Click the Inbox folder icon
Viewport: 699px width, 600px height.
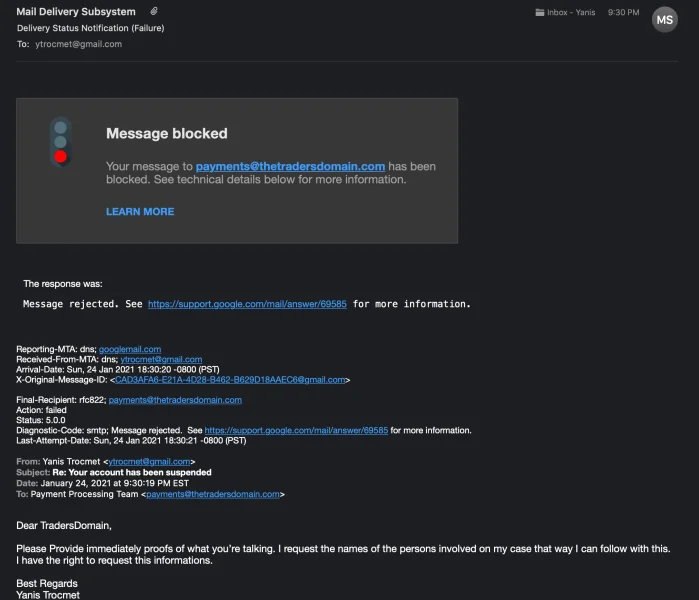tap(540, 13)
